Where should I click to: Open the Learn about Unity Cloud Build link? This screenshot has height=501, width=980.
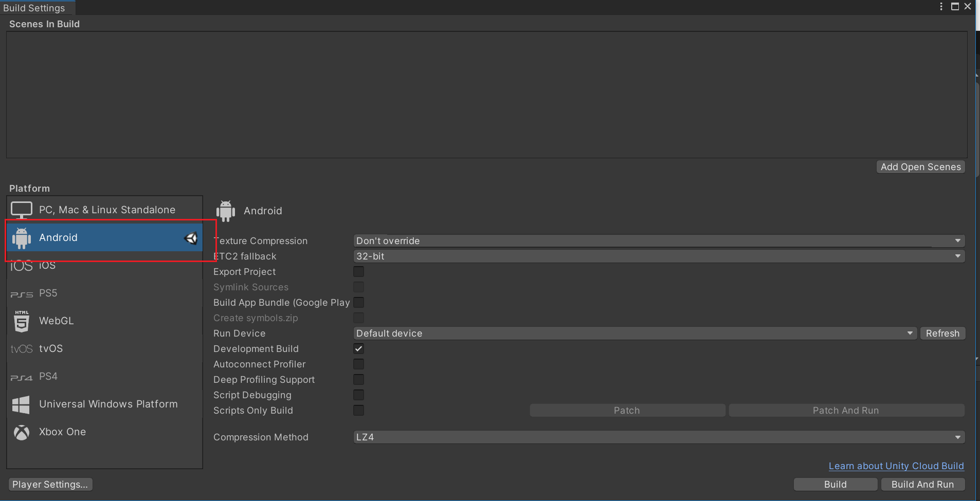896,466
